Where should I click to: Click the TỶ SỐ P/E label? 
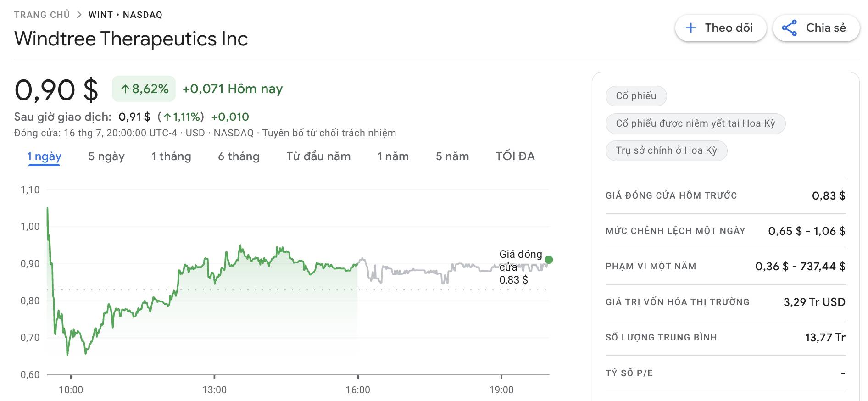click(x=629, y=373)
